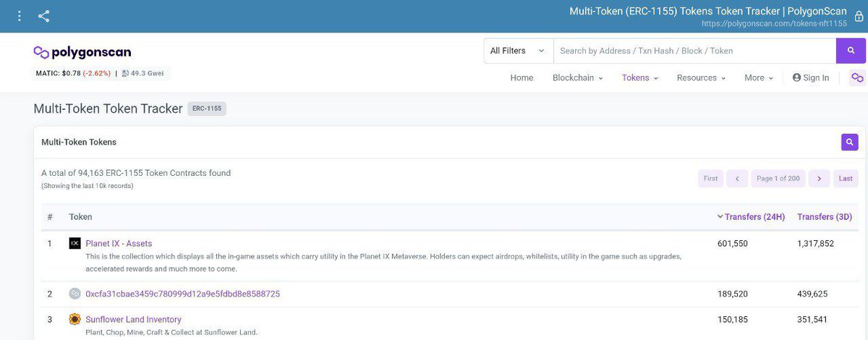Click the 351,541 transfers value
This screenshot has height=340, width=868.
812,319
